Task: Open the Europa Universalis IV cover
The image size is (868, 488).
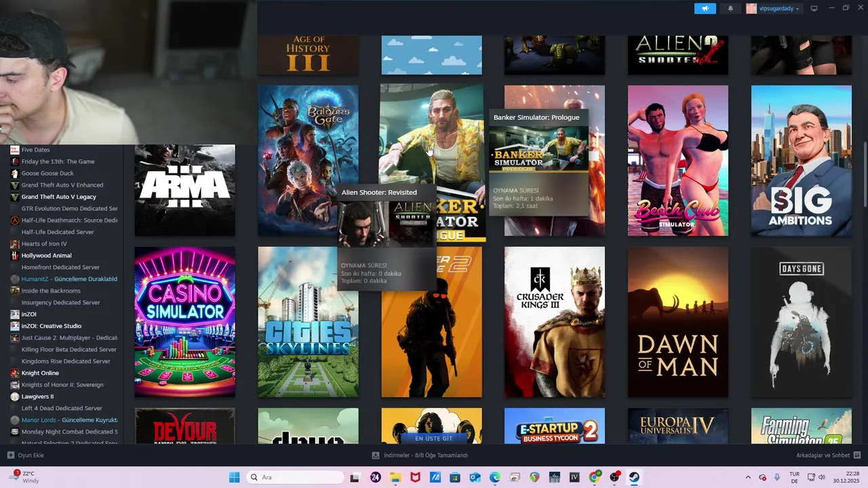Action: [x=678, y=426]
